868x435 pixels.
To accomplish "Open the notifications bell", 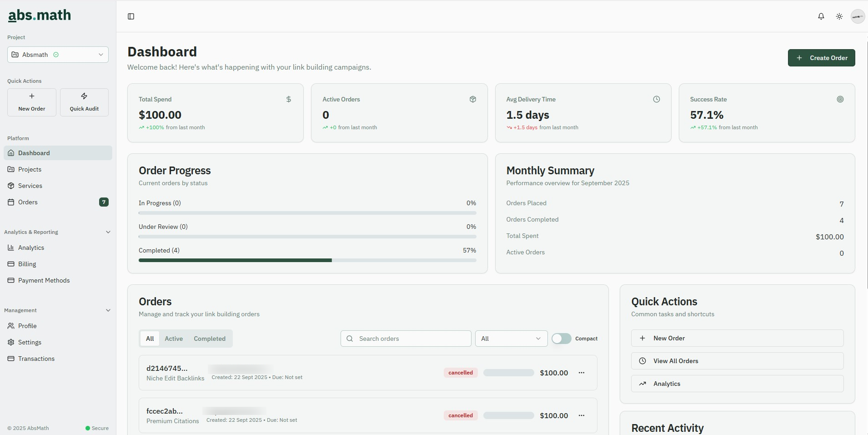I will (x=821, y=16).
